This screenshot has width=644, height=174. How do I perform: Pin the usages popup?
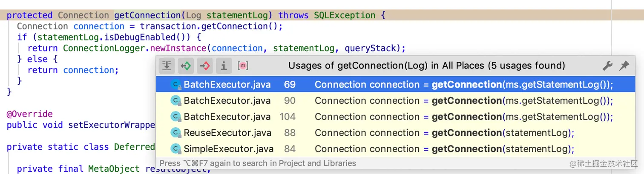click(x=624, y=66)
